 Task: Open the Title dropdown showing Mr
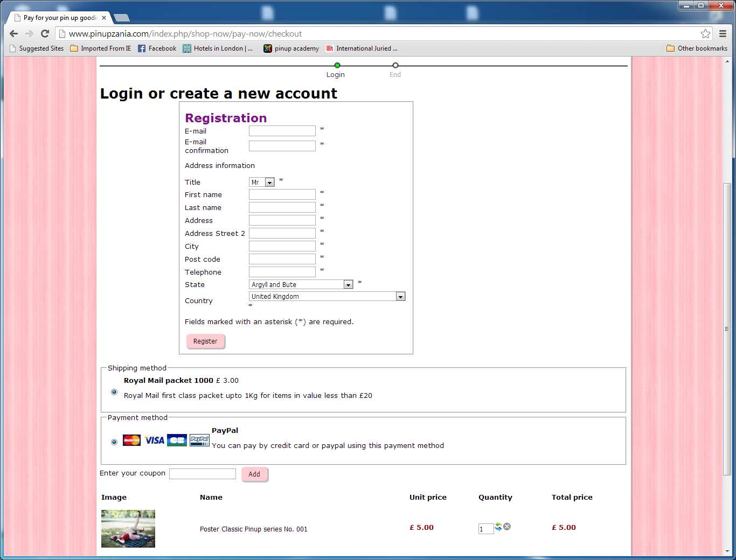tap(262, 182)
